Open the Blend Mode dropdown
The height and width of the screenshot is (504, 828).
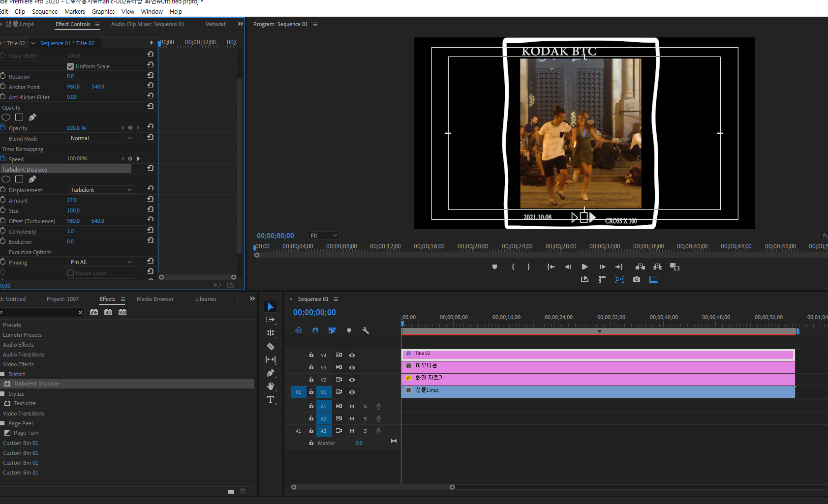(x=101, y=138)
